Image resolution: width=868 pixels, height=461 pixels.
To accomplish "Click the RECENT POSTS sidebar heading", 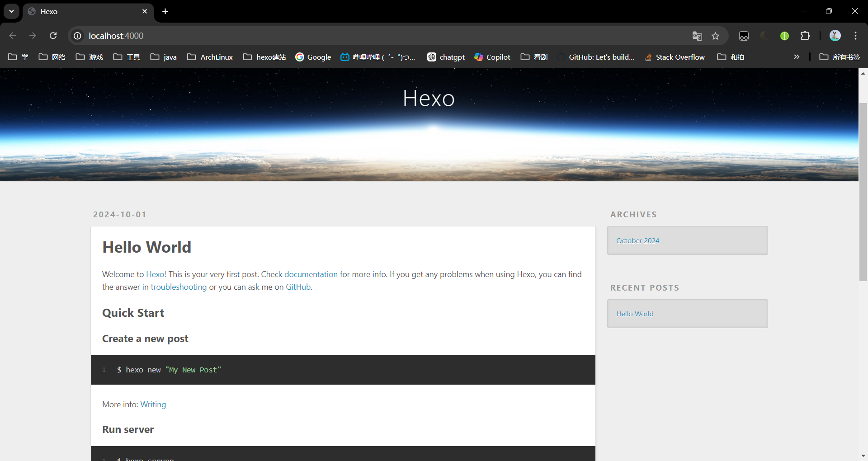I will (645, 287).
